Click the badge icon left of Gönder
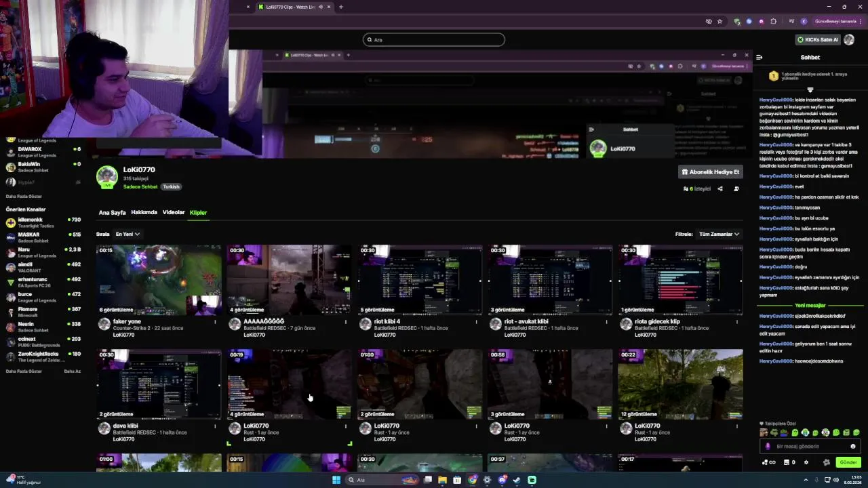868x488 pixels. click(x=827, y=462)
